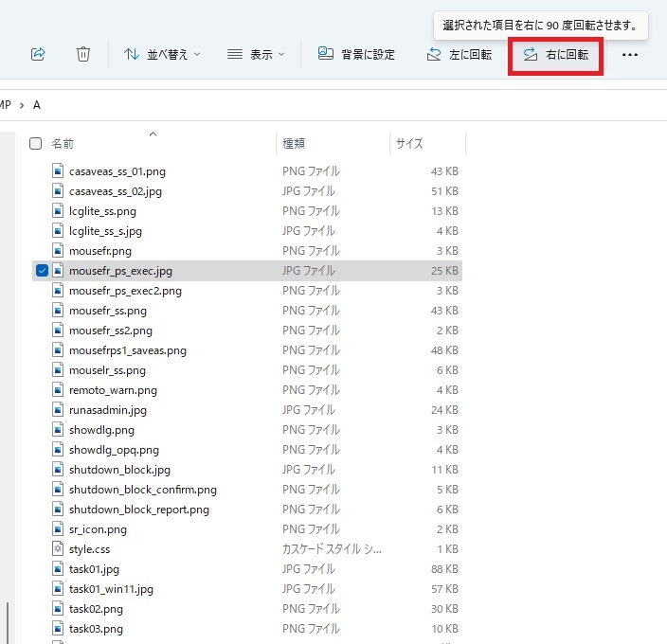Click the style.css gear file icon

tap(58, 549)
